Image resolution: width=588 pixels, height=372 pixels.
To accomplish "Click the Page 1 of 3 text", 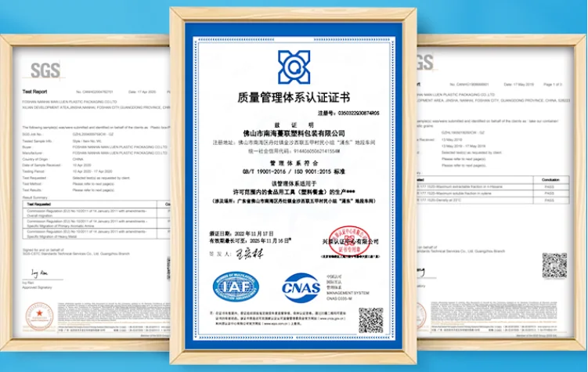I will coord(553,85).
